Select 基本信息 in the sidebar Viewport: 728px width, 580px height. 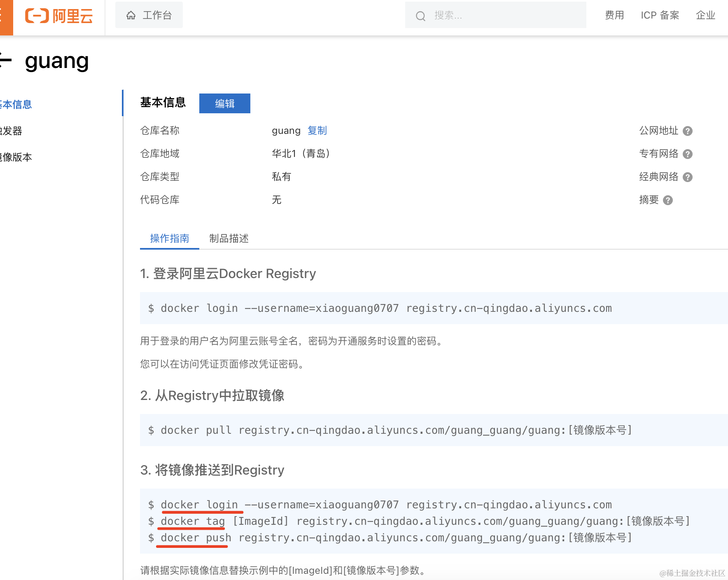16,104
